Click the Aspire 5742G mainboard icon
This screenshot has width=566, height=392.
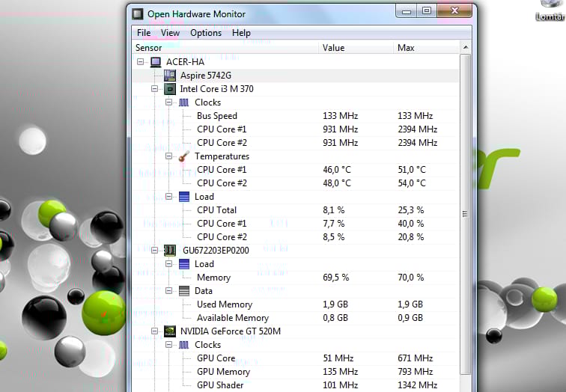(x=170, y=76)
